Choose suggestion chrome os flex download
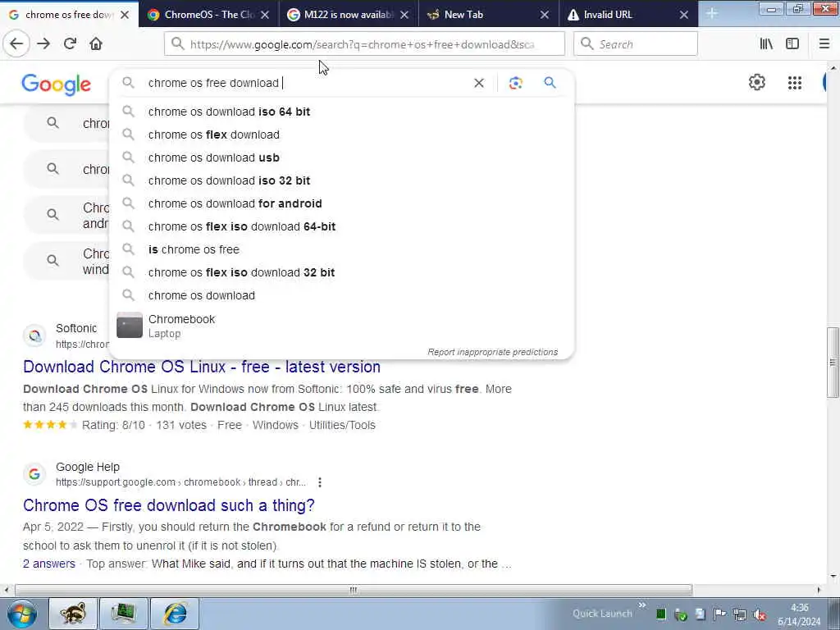Viewport: 840px width, 630px height. pyautogui.click(x=342, y=135)
